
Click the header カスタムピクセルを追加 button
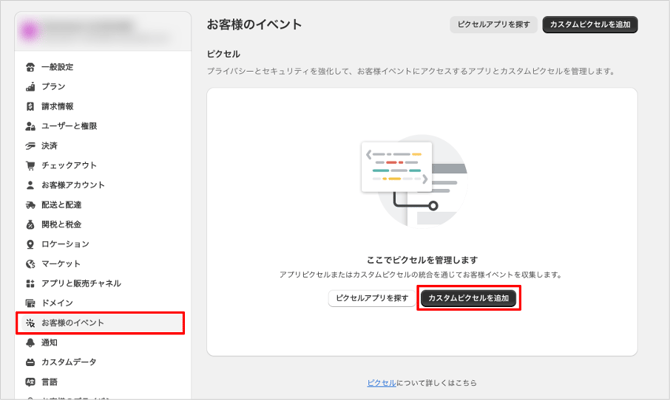tap(590, 25)
